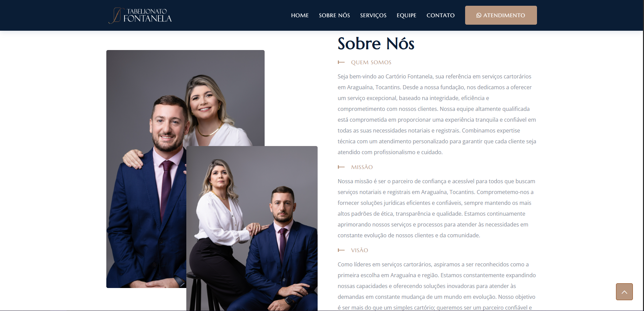Select Equipe in the top menu
The height and width of the screenshot is (311, 644).
pyautogui.click(x=406, y=15)
